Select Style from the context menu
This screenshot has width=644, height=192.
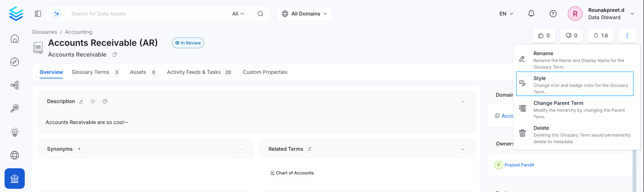coord(575,84)
